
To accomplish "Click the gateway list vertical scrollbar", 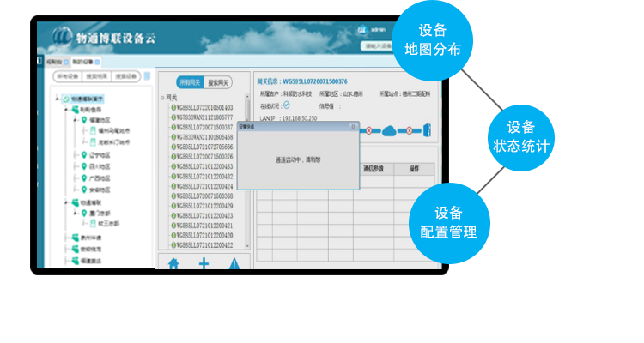I will point(248,171).
